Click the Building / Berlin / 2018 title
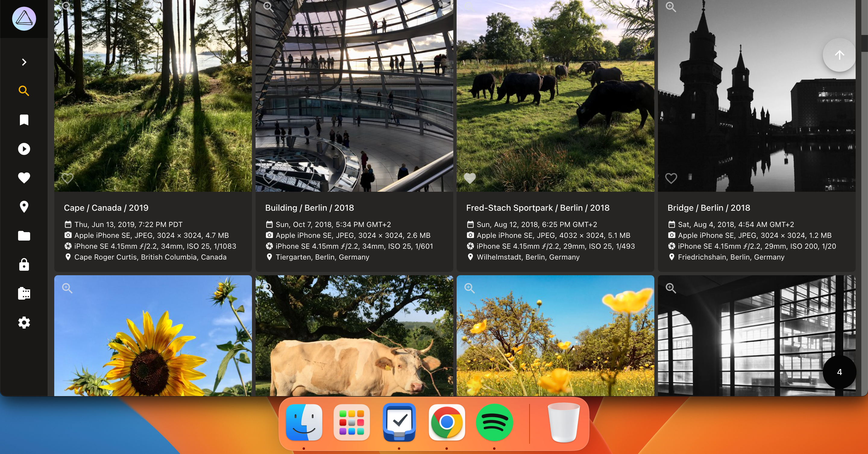The image size is (868, 454). pyautogui.click(x=309, y=208)
